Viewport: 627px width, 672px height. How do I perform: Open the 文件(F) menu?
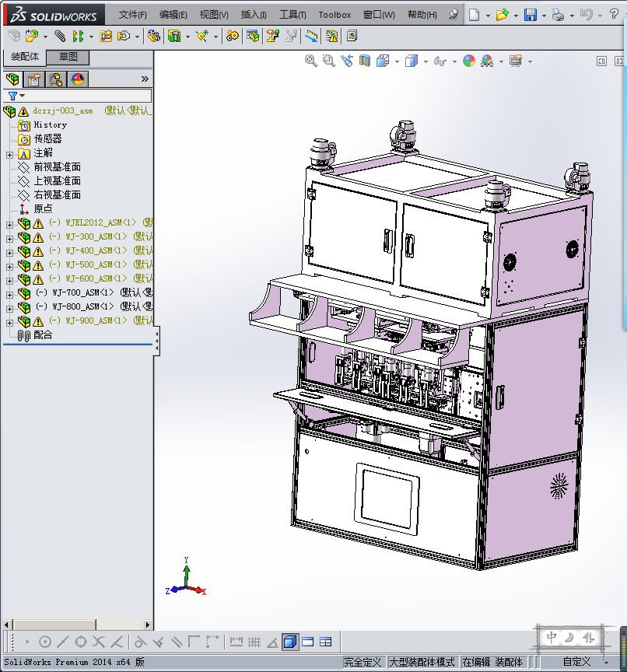[133, 15]
